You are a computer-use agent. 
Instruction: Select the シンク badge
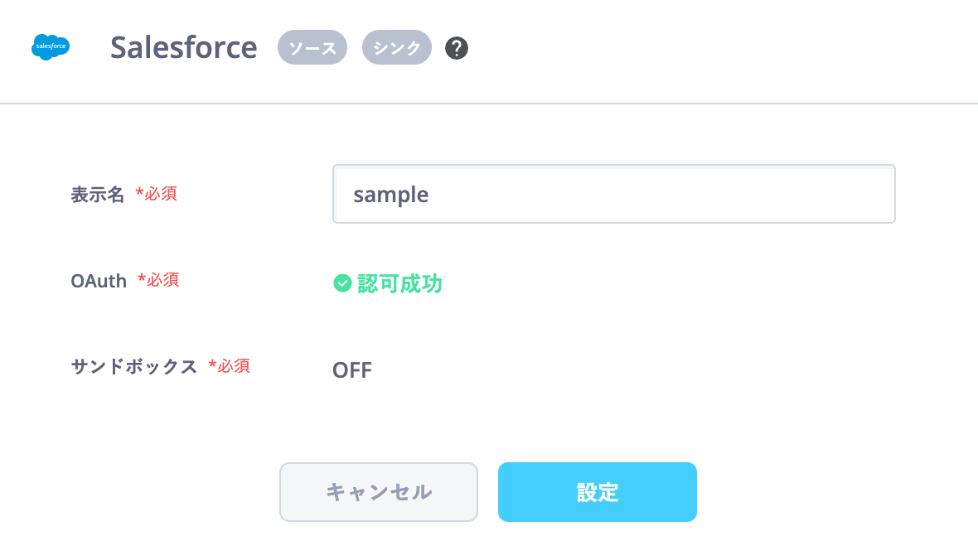pos(397,47)
